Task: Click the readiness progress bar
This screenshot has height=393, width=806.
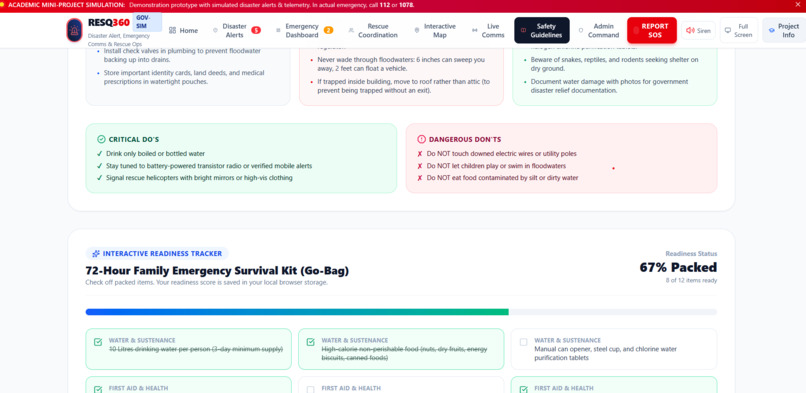Action: tap(401, 312)
